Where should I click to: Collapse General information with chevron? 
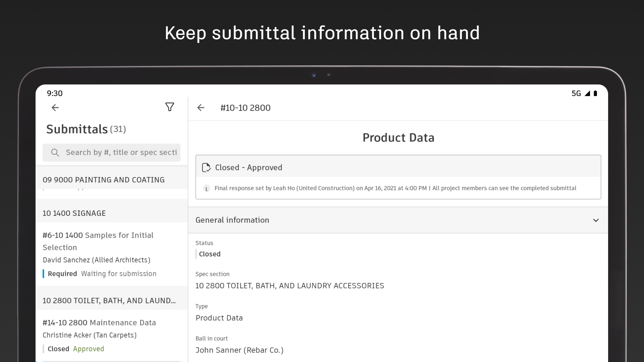(x=596, y=220)
